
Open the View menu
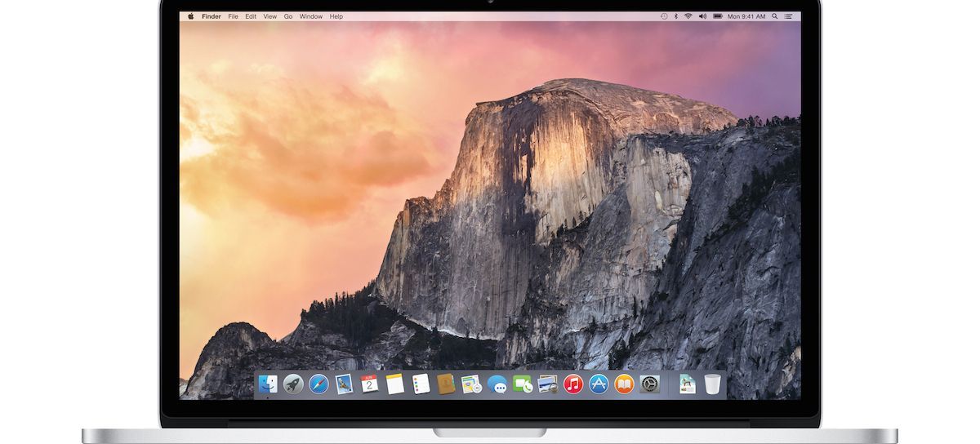pyautogui.click(x=269, y=16)
